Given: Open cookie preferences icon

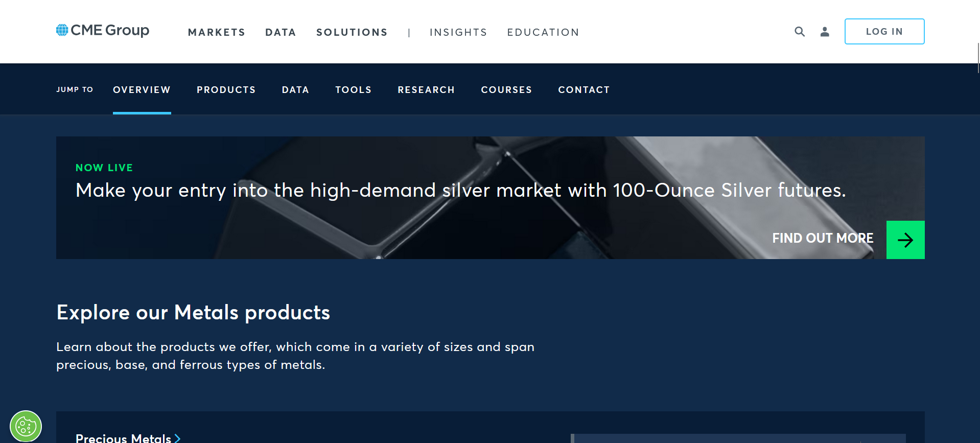Looking at the screenshot, I should click(26, 426).
